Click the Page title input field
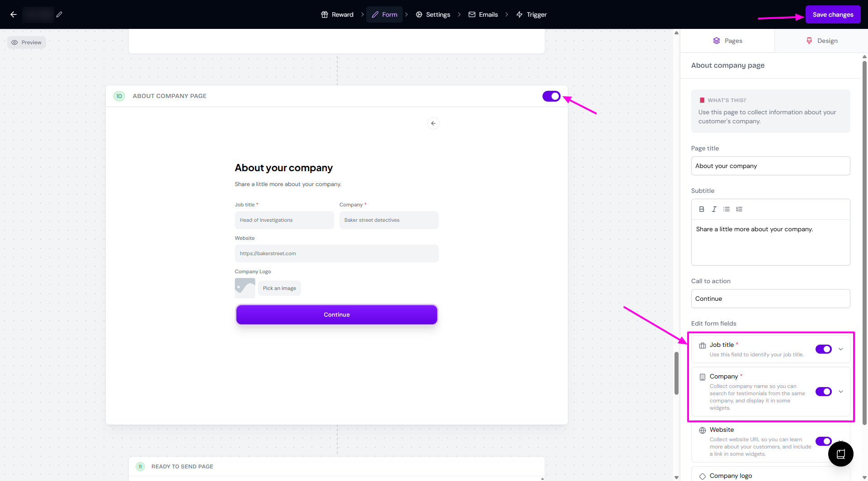The height and width of the screenshot is (481, 868). [770, 166]
